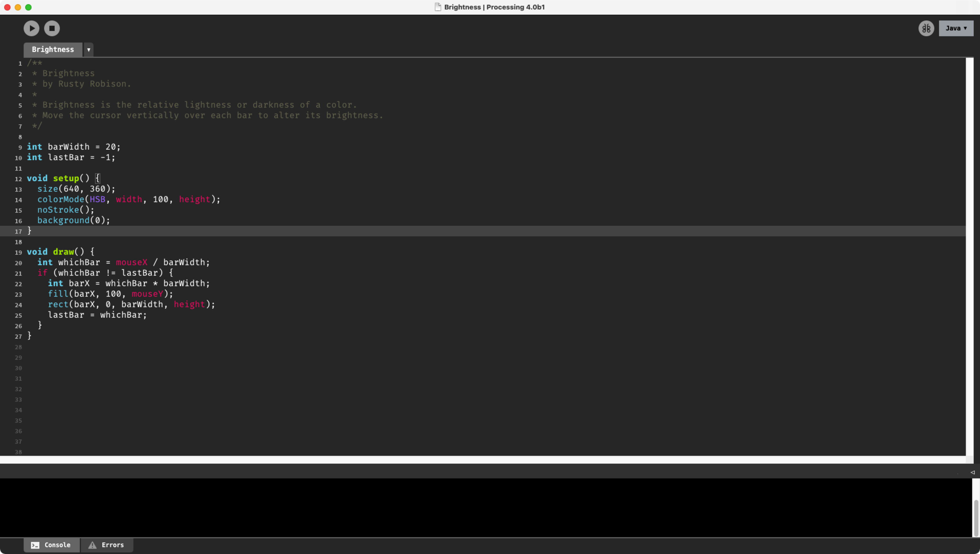
Task: Open the tab menu arrow beside Brightness
Action: point(89,50)
